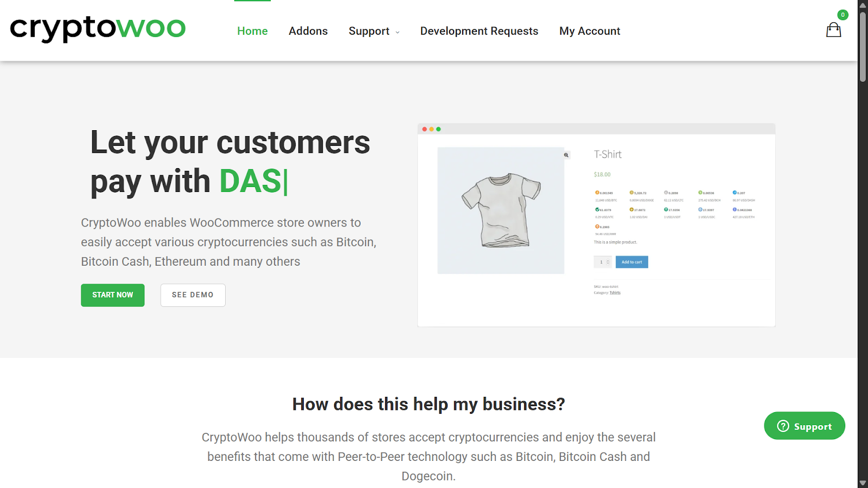
Task: Click the SEE DEMO button
Action: [193, 295]
